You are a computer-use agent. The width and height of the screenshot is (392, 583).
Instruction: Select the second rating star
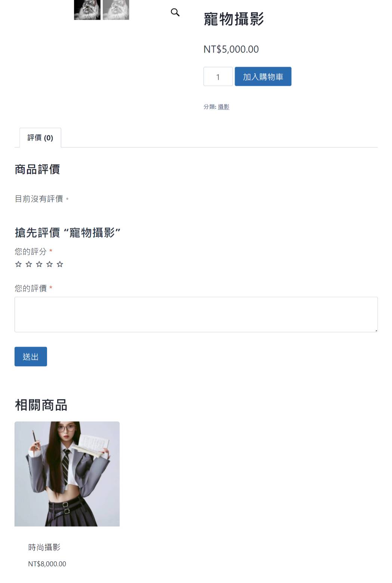click(x=29, y=264)
